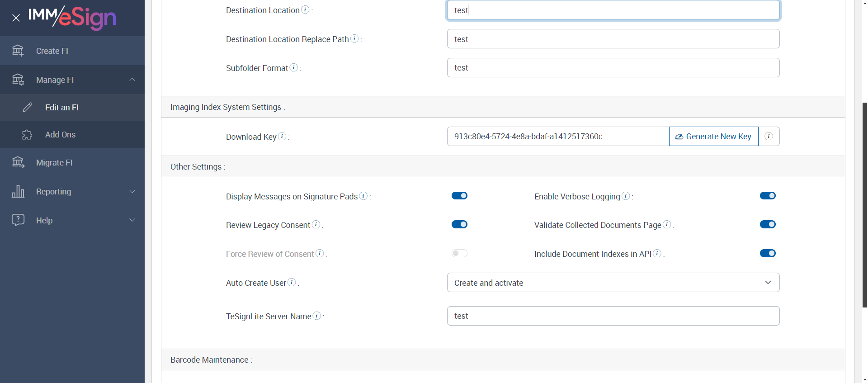Click the TeSignLite Server Name field
Screen dimensions: 868x383
(613, 316)
